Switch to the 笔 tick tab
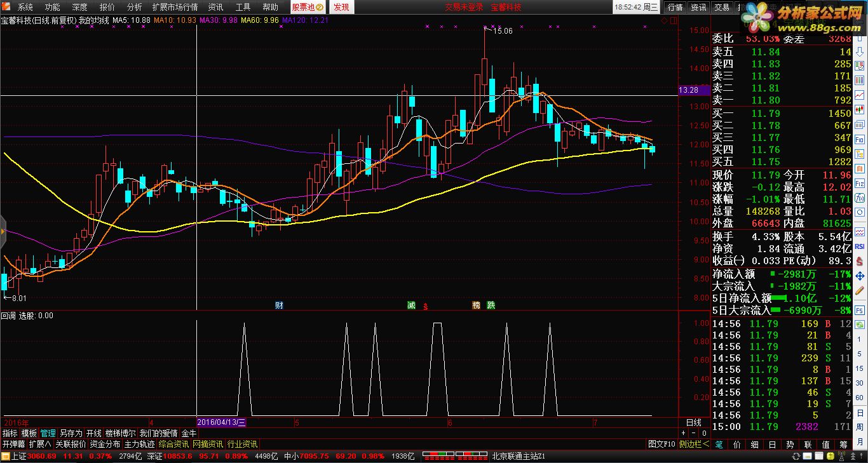This screenshot has height=463, width=868. pos(719,444)
